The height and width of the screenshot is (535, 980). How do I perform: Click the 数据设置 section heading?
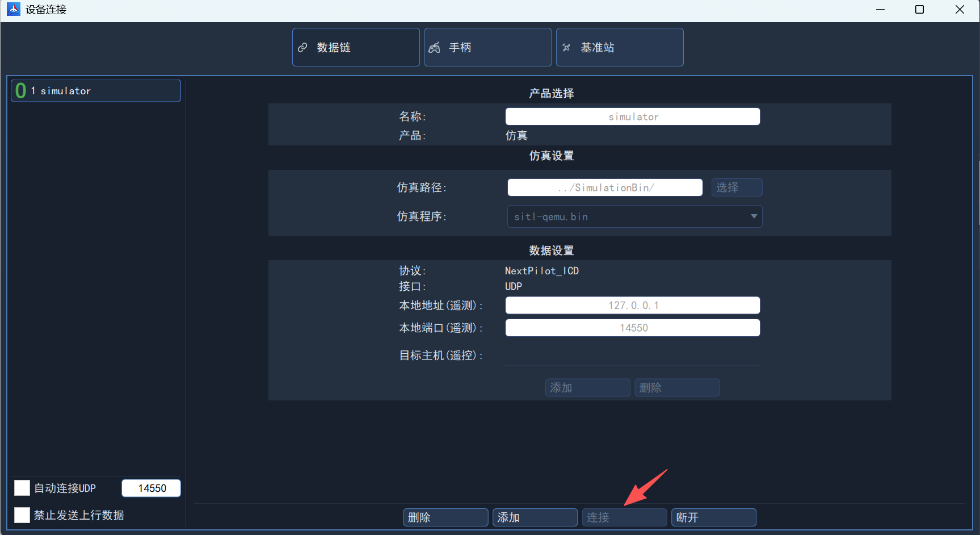tap(552, 250)
